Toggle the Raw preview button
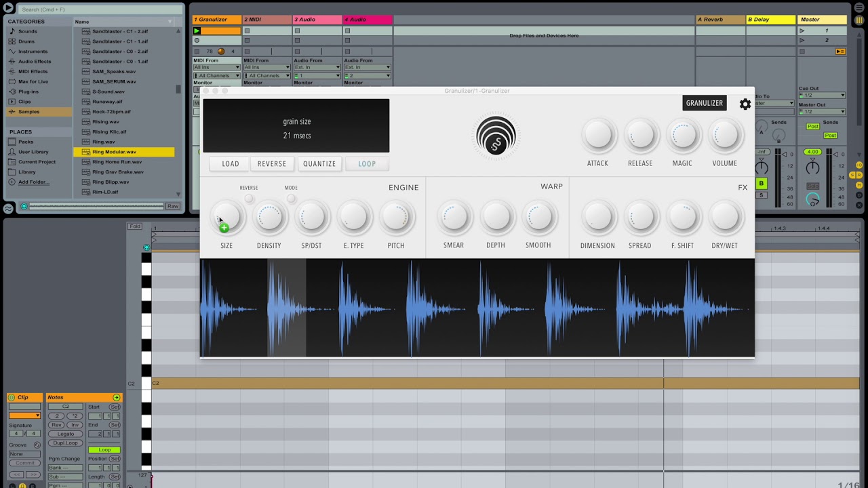868x488 pixels. coord(173,207)
